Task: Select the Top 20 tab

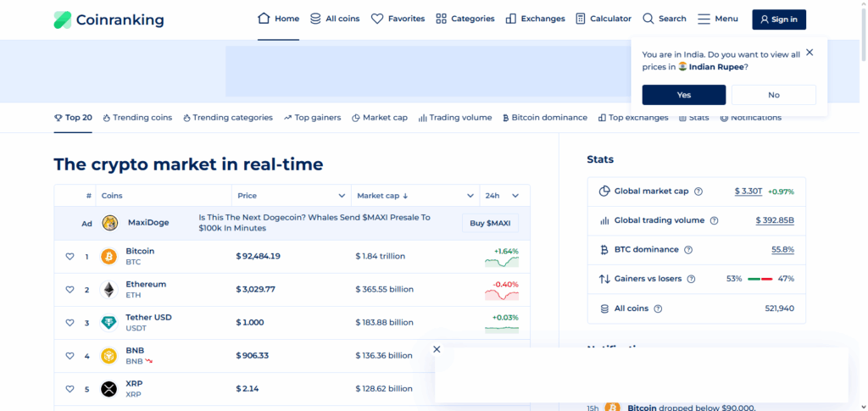Action: pos(73,118)
